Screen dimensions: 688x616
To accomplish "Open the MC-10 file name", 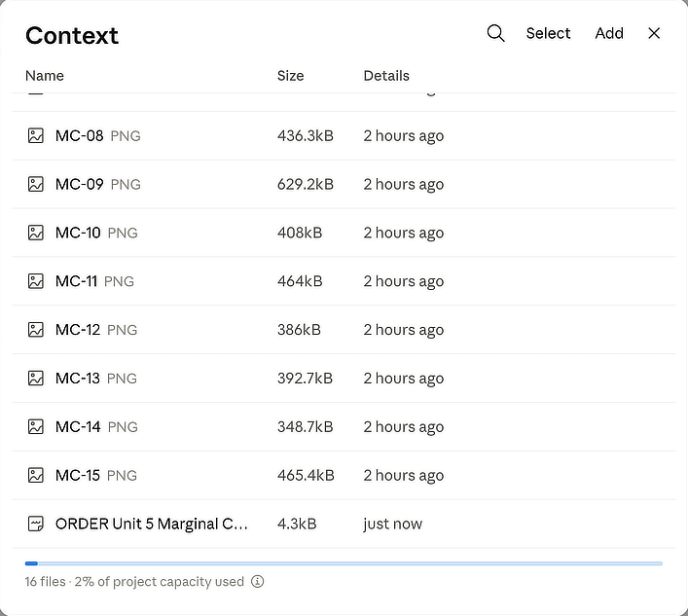I will tap(78, 233).
